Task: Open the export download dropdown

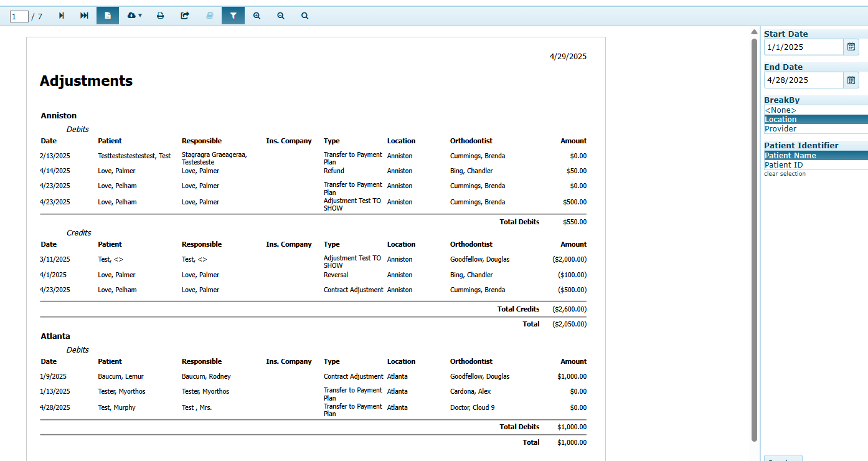Action: click(134, 16)
